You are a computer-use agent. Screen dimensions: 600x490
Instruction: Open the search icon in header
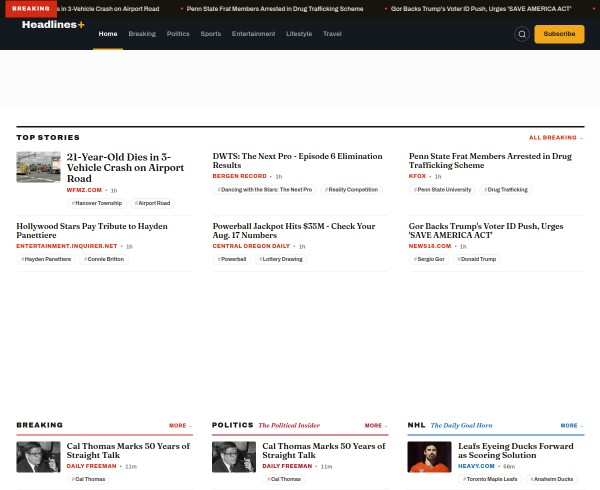[522, 34]
